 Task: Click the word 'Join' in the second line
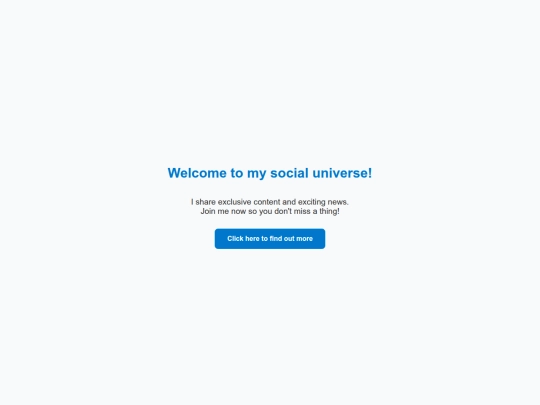pos(208,211)
